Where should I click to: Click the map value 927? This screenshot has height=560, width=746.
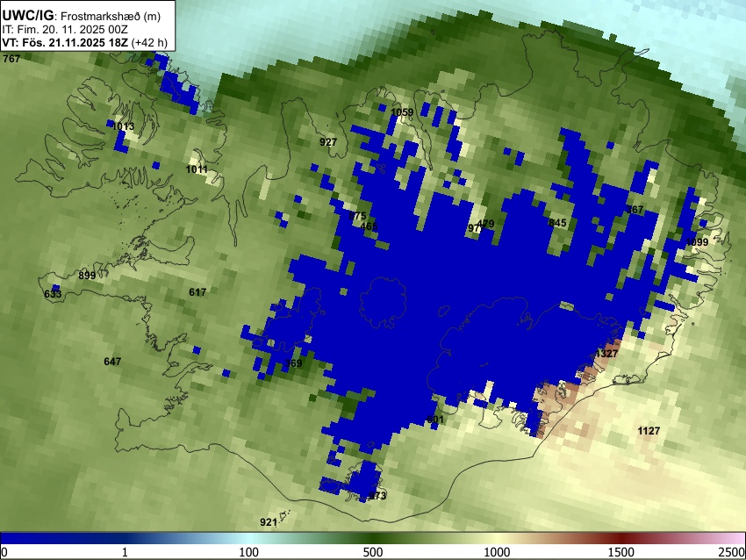(328, 142)
